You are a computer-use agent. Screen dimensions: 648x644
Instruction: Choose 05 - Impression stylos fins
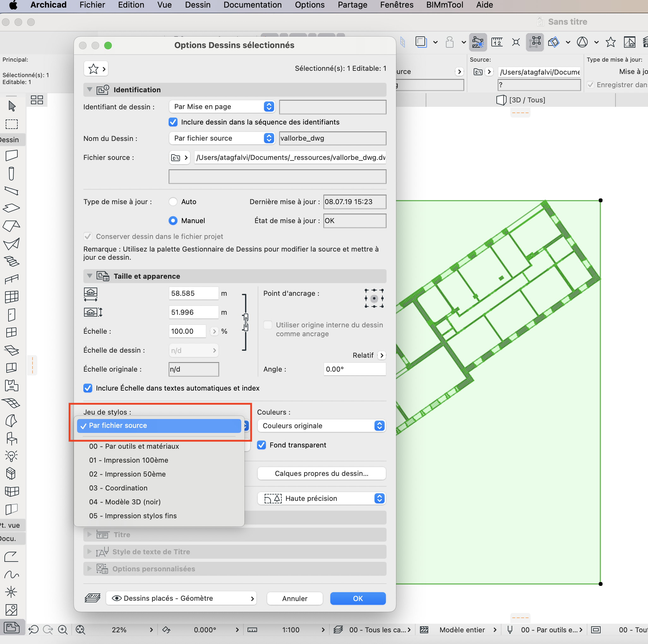tap(133, 516)
